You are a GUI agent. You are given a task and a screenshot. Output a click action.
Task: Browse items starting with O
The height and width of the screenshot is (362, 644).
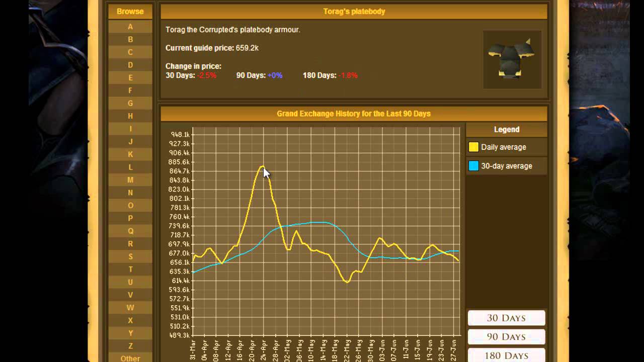click(130, 206)
